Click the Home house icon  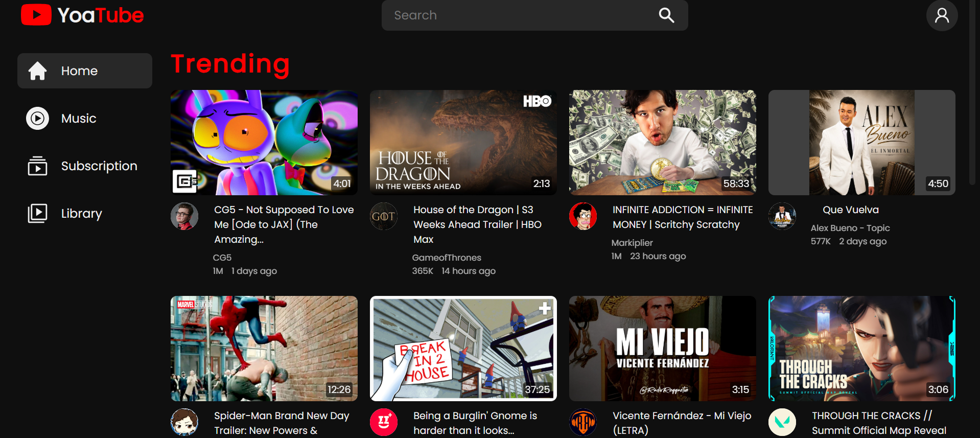[x=37, y=71]
